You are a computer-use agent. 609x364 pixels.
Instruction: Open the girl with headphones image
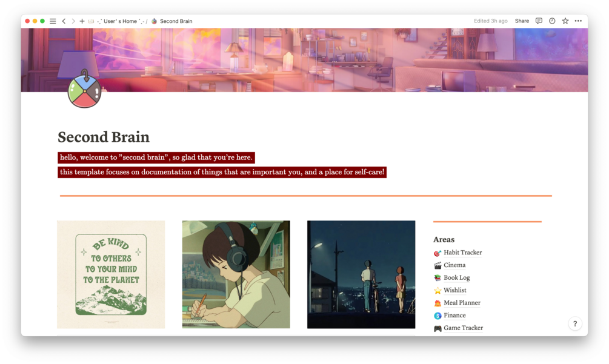(x=236, y=274)
